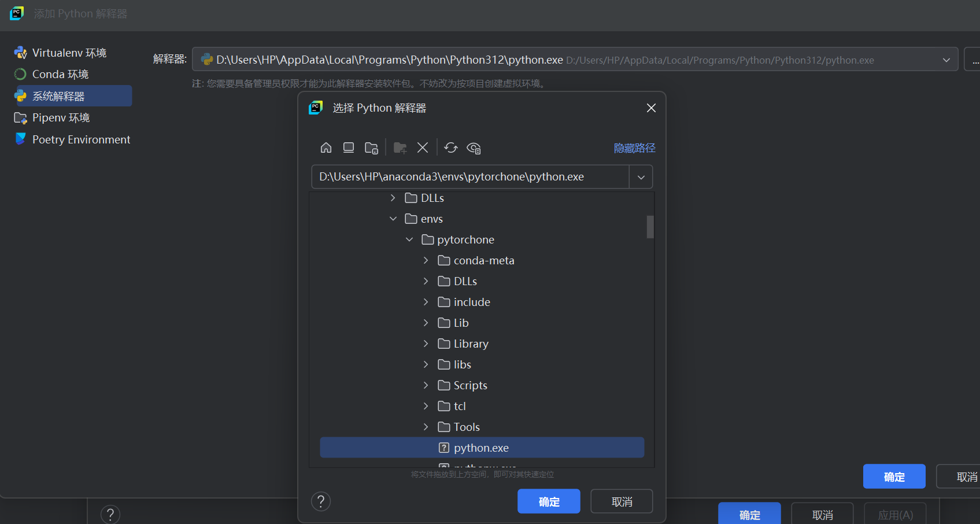Image resolution: width=980 pixels, height=524 pixels.
Task: Select the Lib folder row
Action: pos(482,323)
